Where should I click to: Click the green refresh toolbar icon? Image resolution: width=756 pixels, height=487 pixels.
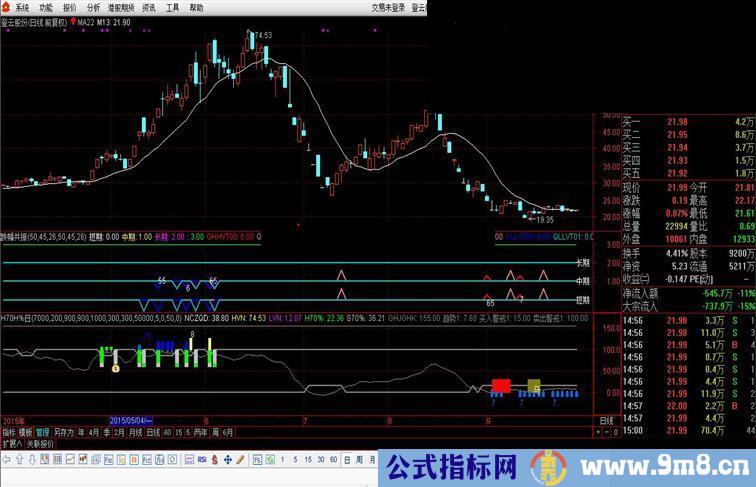pos(269,460)
